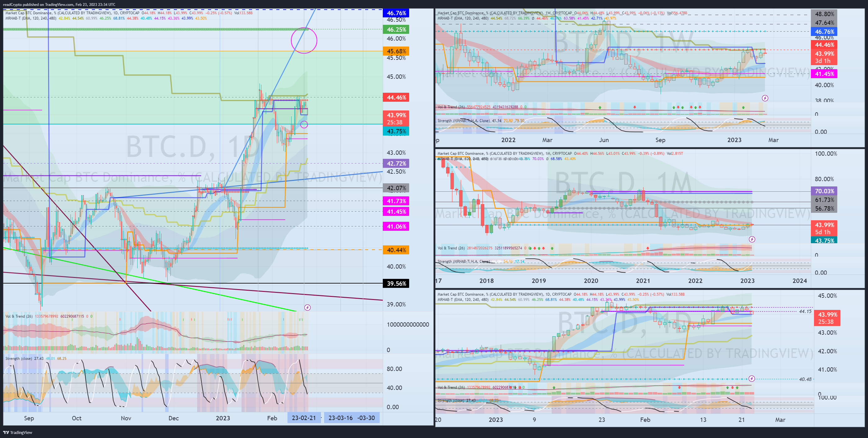Open the lightning event icon on monthly chart
This screenshot has height=438, width=868.
click(x=752, y=239)
